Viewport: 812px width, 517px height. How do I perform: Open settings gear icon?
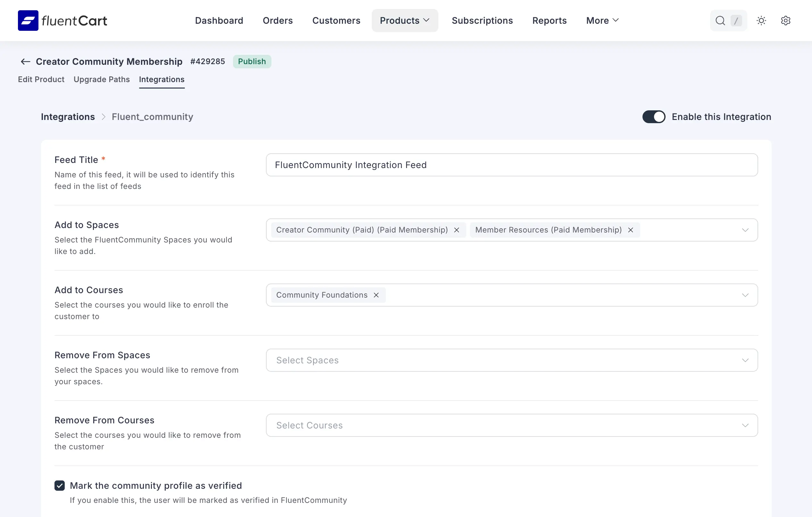point(785,21)
